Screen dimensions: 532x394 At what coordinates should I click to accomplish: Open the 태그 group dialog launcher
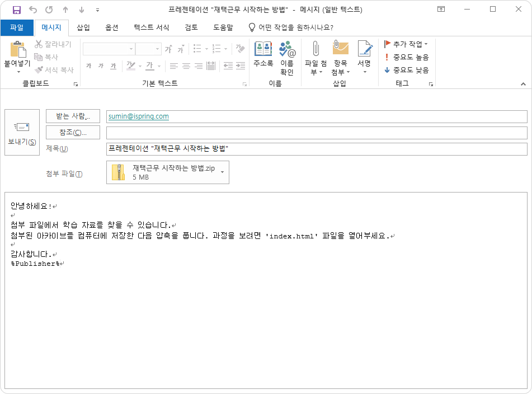pyautogui.click(x=431, y=84)
